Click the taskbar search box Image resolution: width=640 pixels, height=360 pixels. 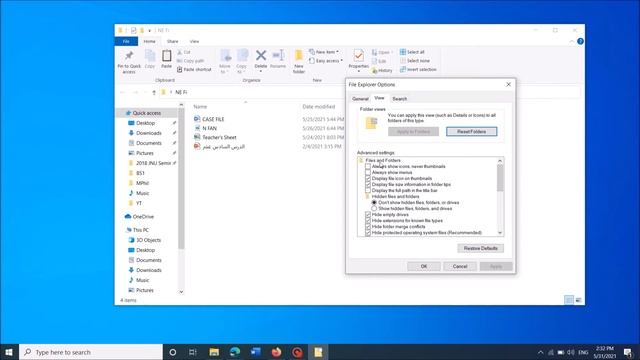91,352
